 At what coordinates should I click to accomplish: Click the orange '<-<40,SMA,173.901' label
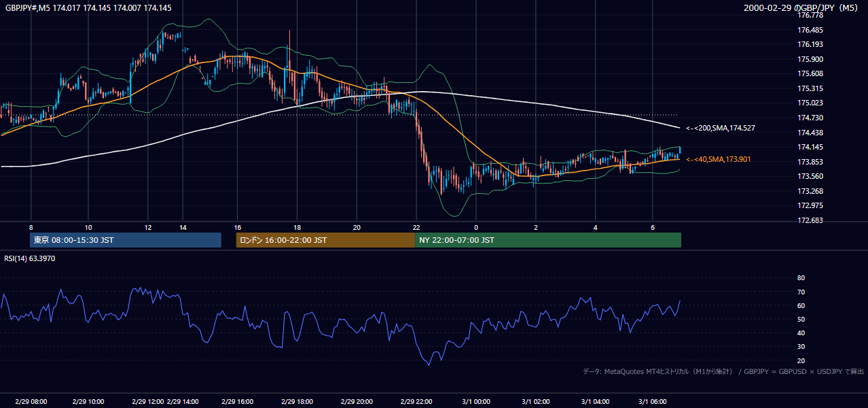pyautogui.click(x=719, y=159)
